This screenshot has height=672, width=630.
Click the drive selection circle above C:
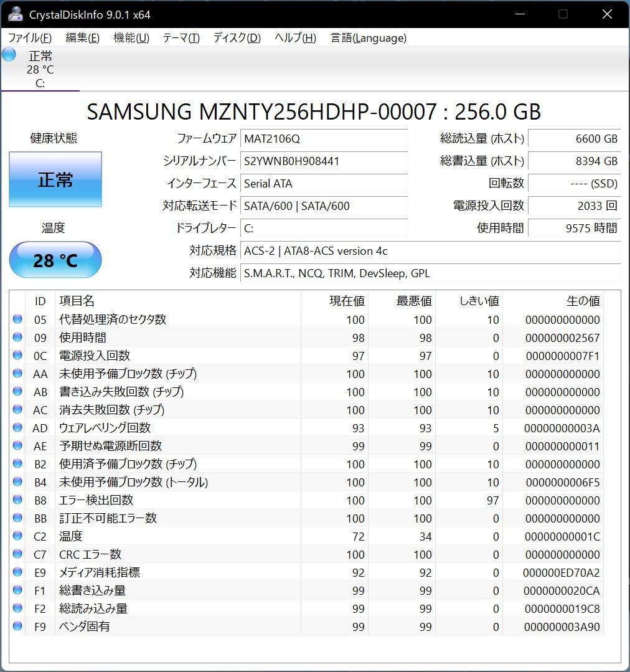(9, 54)
